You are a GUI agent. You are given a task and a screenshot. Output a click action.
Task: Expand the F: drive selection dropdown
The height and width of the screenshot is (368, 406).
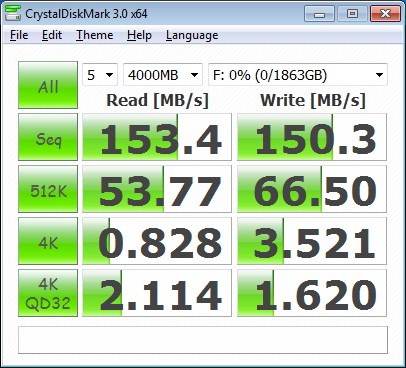[x=298, y=75]
